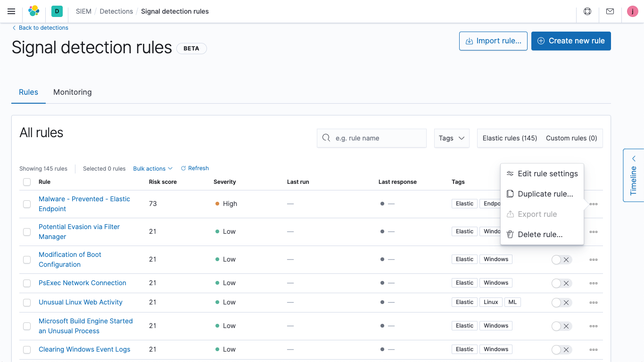Open Microsoft Build Engine Started an Unusual Process

click(86, 326)
